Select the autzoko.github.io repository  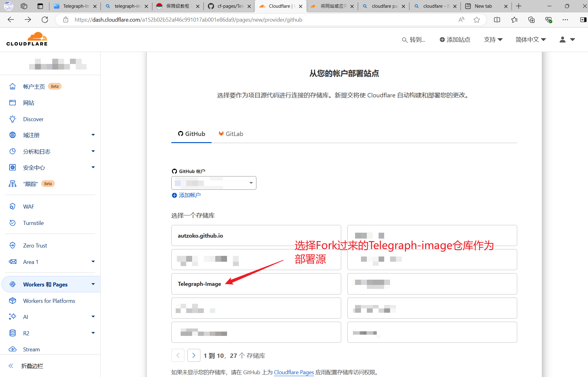pyautogui.click(x=256, y=235)
